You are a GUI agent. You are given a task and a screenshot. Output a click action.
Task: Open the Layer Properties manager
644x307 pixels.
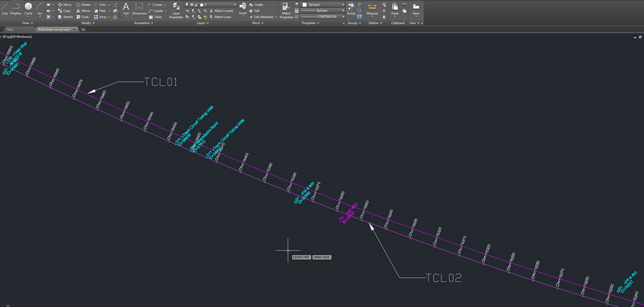coord(176,11)
